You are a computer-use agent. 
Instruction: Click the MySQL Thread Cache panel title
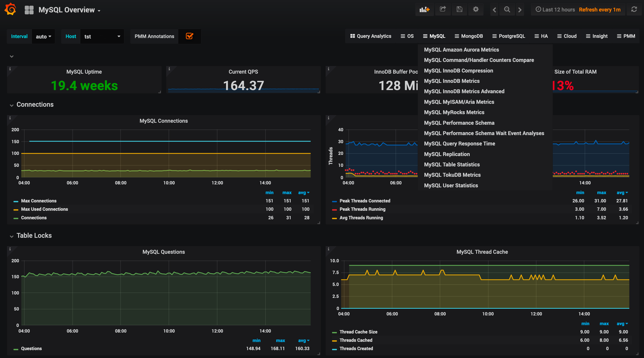(482, 252)
